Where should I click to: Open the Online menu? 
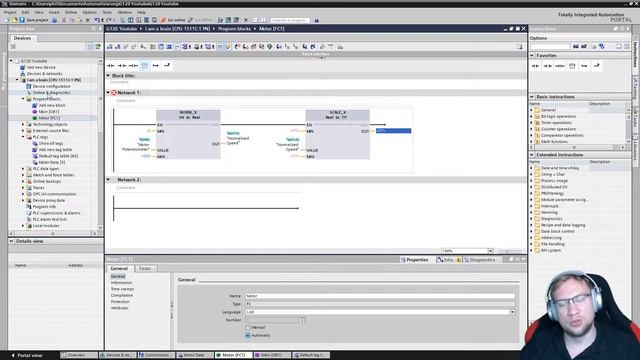[x=71, y=12]
